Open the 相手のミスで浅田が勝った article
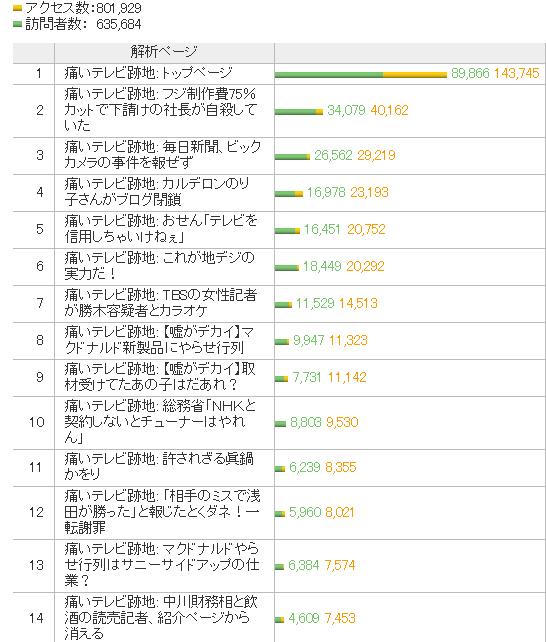 [162, 512]
